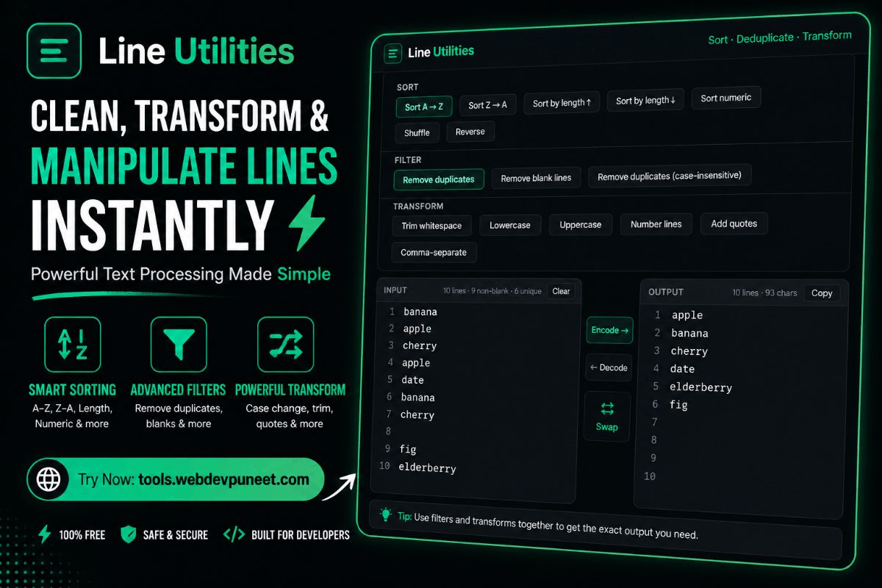Click the '10 lines · 93 chars' output stats

point(764,293)
